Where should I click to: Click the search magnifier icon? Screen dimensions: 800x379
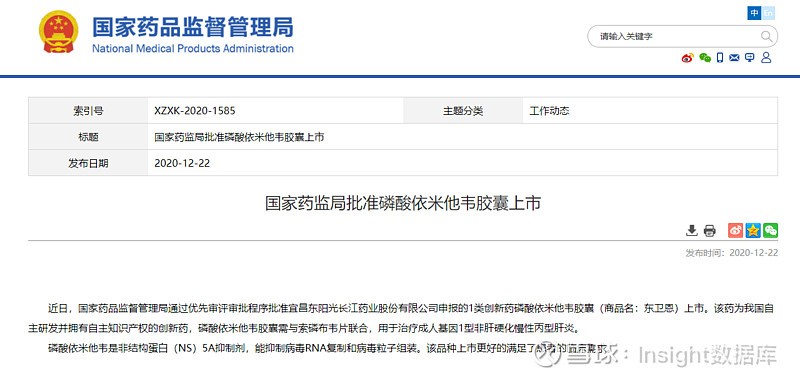click(766, 36)
